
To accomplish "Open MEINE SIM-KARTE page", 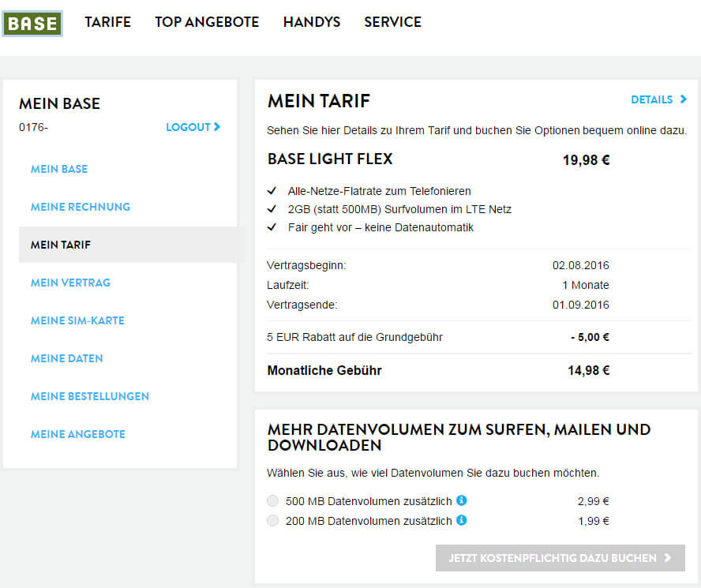I will point(77,320).
